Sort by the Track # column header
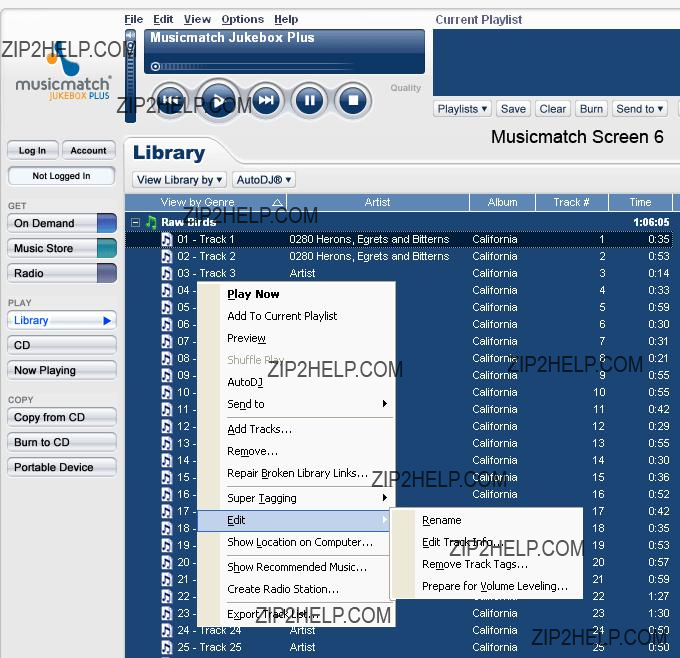This screenshot has width=680, height=658. pyautogui.click(x=572, y=203)
